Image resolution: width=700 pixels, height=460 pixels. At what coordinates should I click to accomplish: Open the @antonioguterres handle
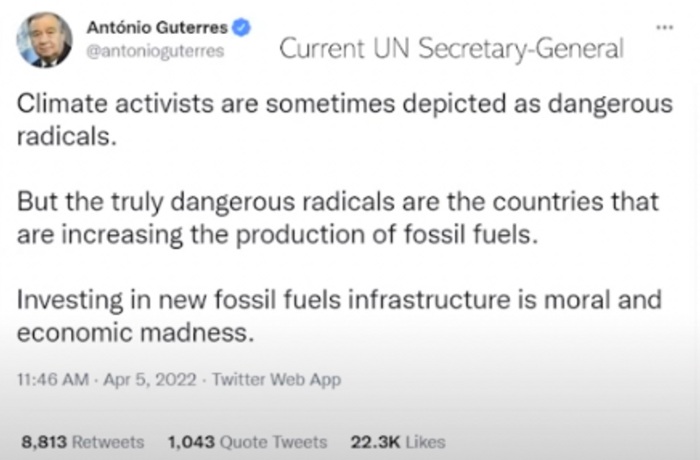(155, 51)
